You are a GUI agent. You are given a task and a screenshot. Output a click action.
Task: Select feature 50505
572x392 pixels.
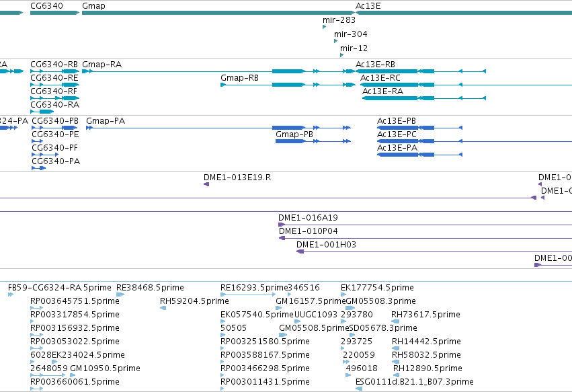point(222,335)
